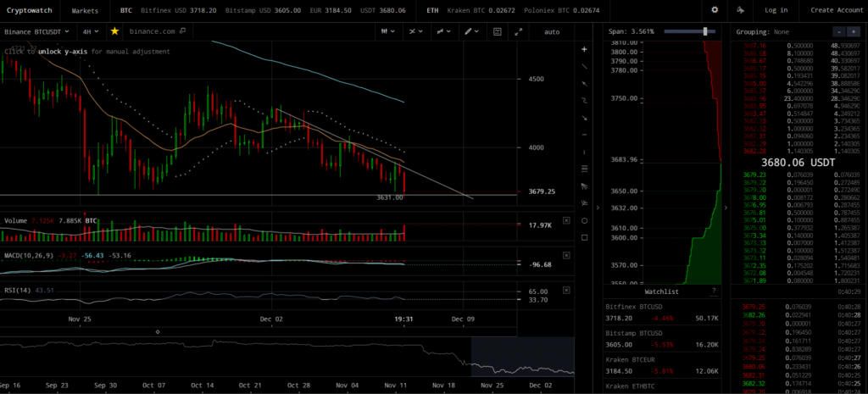Click the Log in link
The height and width of the screenshot is (394, 868).
(776, 10)
